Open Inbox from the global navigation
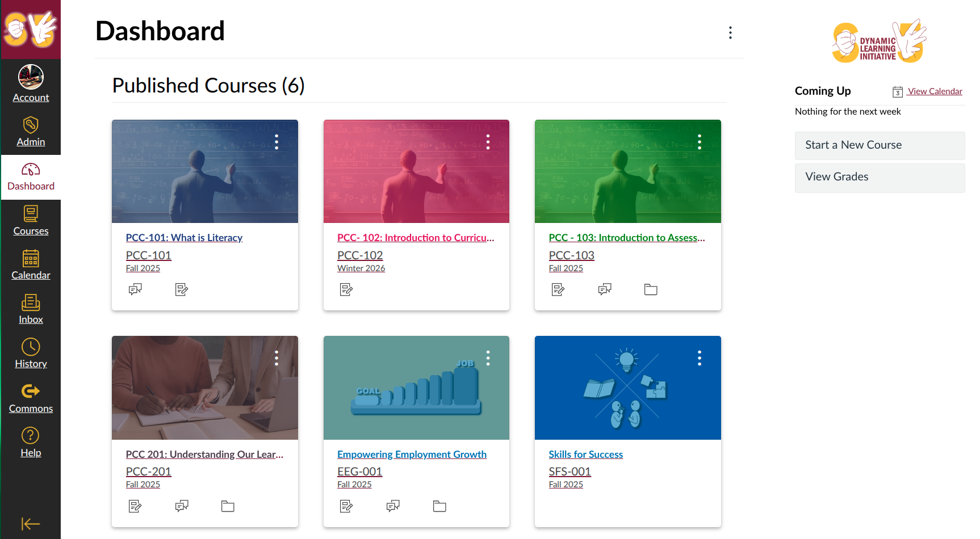This screenshot has width=980, height=539. click(x=31, y=309)
